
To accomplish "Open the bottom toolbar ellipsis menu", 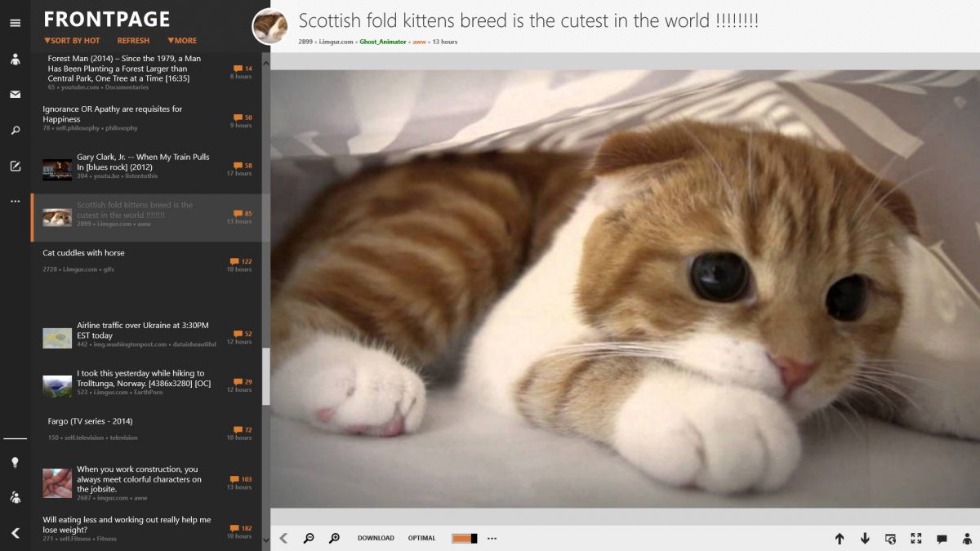I will click(492, 538).
